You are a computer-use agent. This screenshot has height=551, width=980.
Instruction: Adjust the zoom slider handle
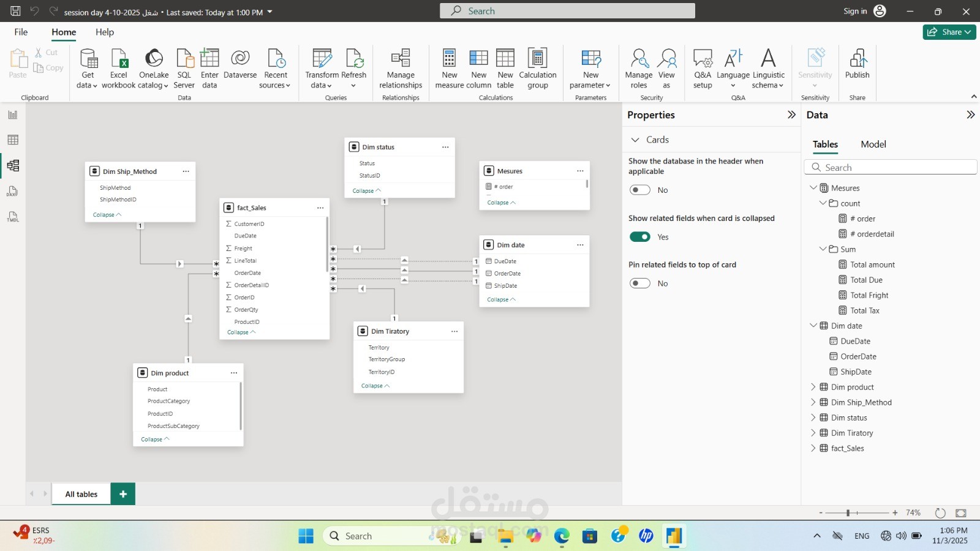[848, 513]
